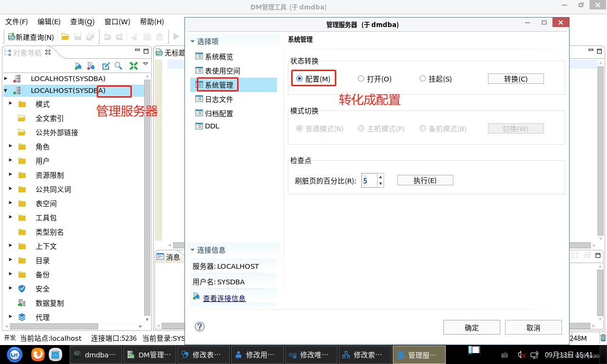
Task: Expand the 模式 tree folder
Action: [x=10, y=104]
